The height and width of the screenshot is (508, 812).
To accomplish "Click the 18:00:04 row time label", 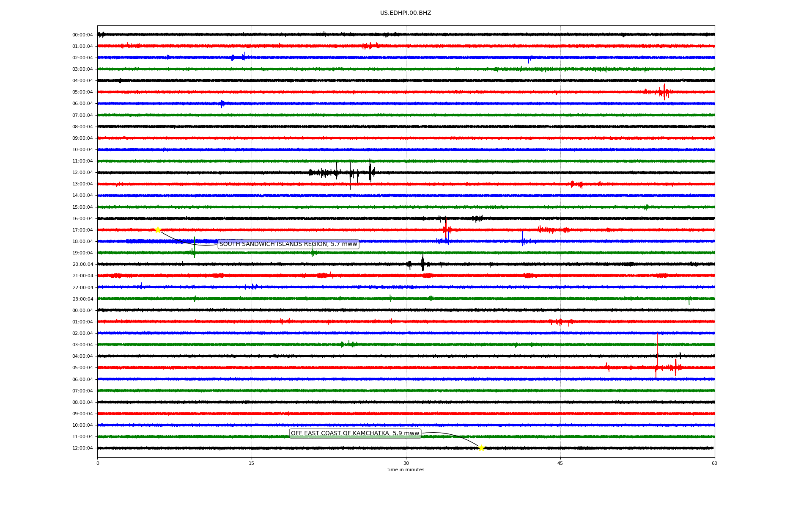I will click(82, 242).
